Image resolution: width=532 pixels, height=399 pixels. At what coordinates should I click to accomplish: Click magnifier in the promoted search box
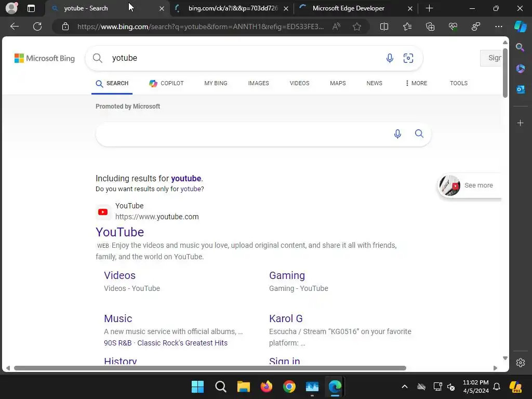419,134
